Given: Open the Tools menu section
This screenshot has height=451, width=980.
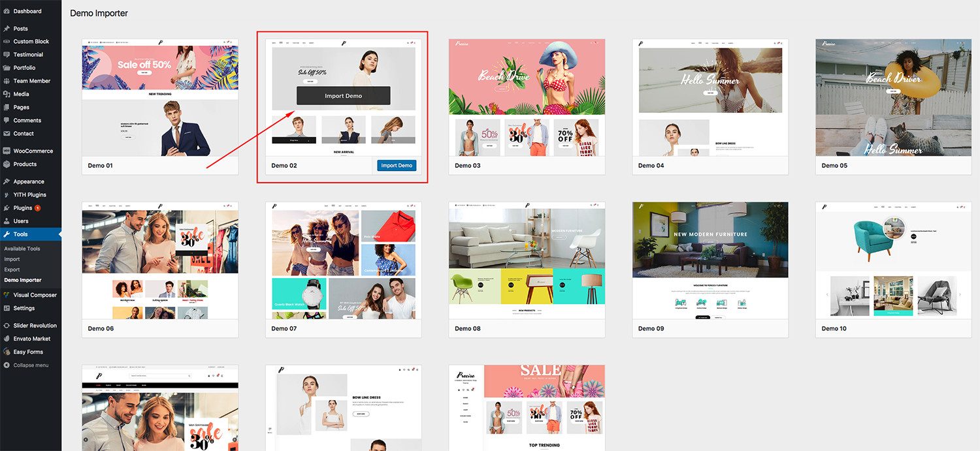Looking at the screenshot, I should [x=20, y=234].
